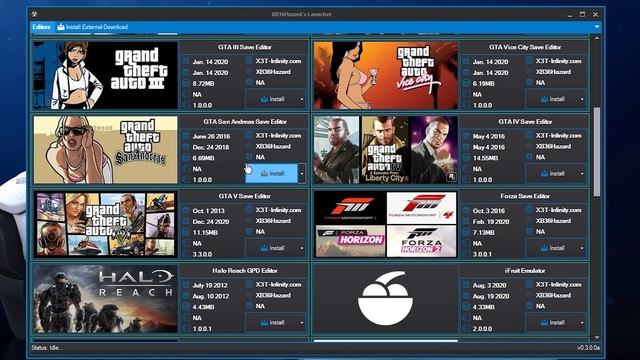This screenshot has width=640, height=360.
Task: Click the install icon beside Install External Download
Action: [61, 27]
